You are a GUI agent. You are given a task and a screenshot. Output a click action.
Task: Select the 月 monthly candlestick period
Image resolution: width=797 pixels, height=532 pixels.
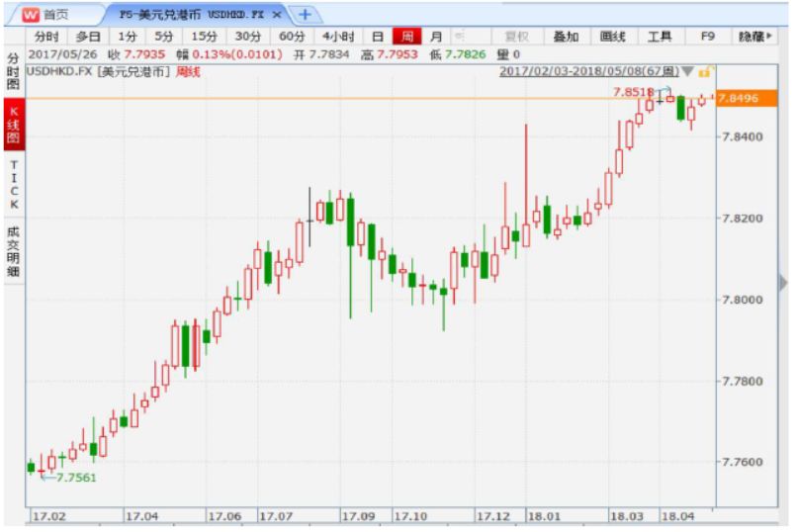[436, 37]
